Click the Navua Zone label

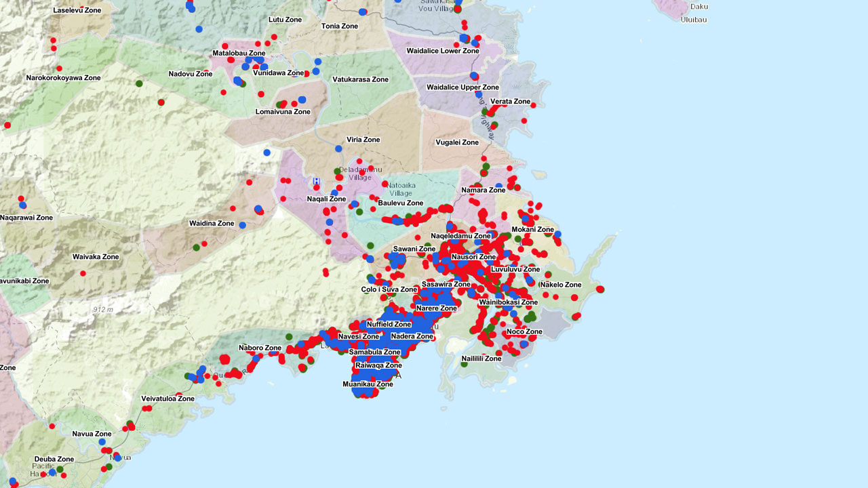pyautogui.click(x=92, y=434)
